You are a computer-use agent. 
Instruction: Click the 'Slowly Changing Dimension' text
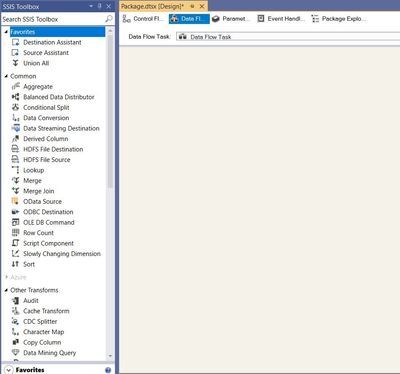click(62, 254)
